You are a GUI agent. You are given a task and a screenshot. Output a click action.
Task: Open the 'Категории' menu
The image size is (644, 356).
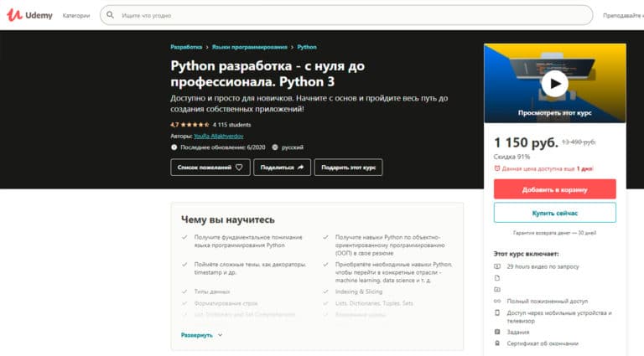[x=75, y=15]
